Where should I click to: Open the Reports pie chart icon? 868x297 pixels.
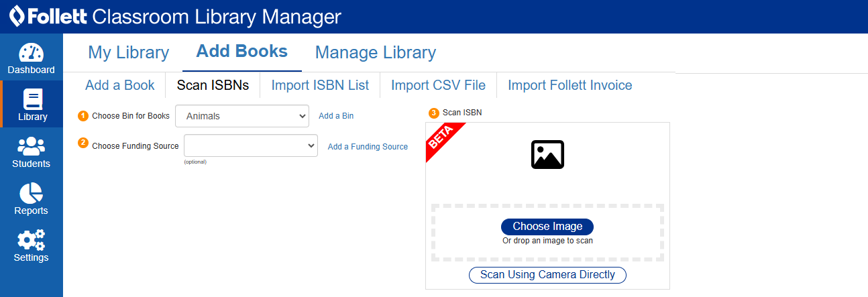31,193
